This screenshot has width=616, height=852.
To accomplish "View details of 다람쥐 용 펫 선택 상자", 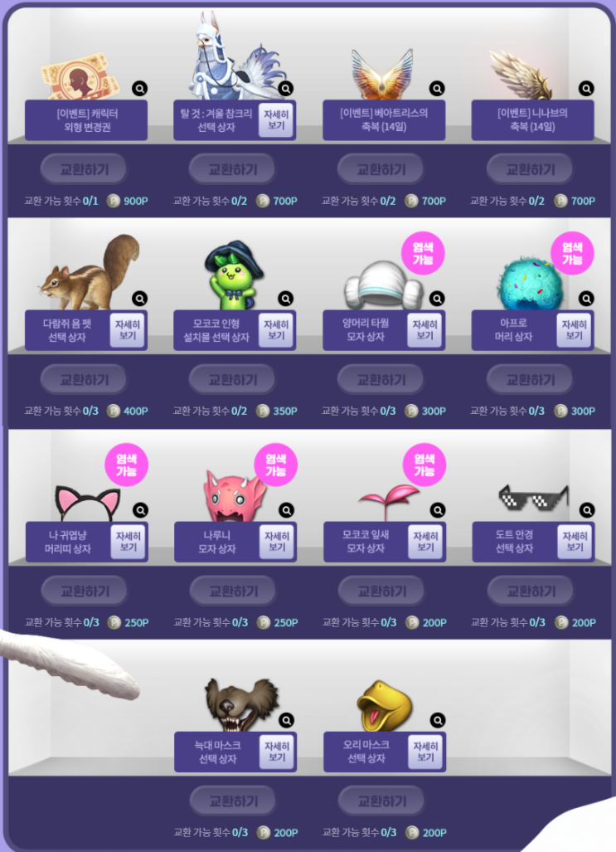I will pyautogui.click(x=128, y=330).
